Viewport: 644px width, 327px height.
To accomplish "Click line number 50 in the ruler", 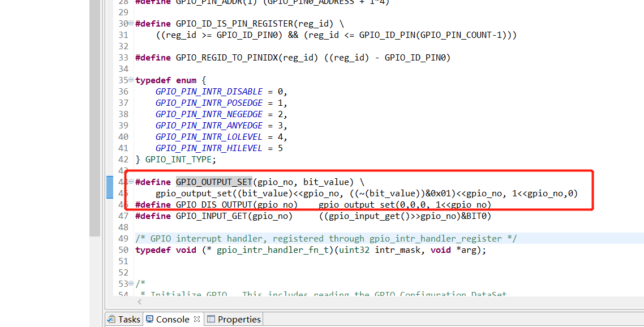I will 123,249.
